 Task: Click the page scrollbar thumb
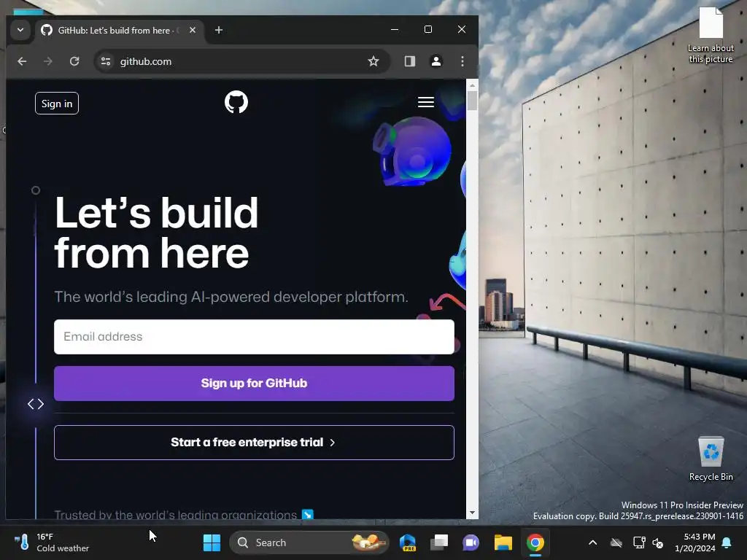pyautogui.click(x=472, y=101)
